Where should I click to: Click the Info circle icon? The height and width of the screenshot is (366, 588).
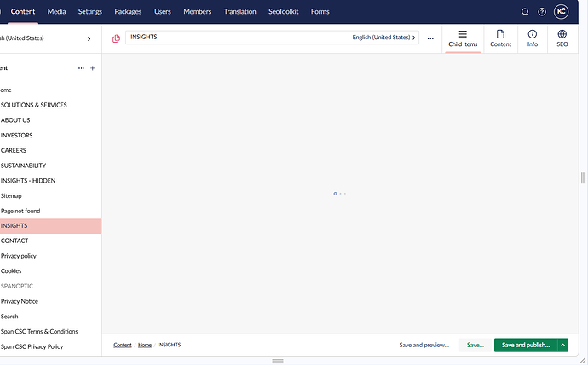[x=532, y=34]
